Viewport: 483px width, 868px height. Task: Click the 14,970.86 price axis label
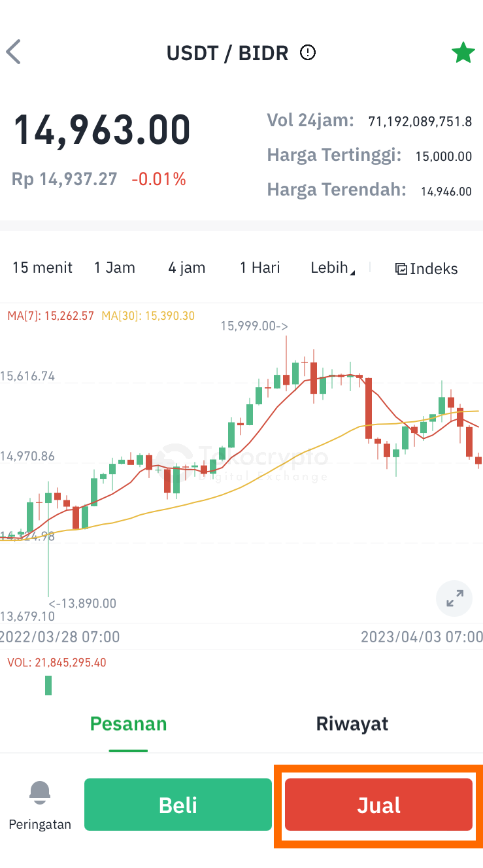[28, 456]
